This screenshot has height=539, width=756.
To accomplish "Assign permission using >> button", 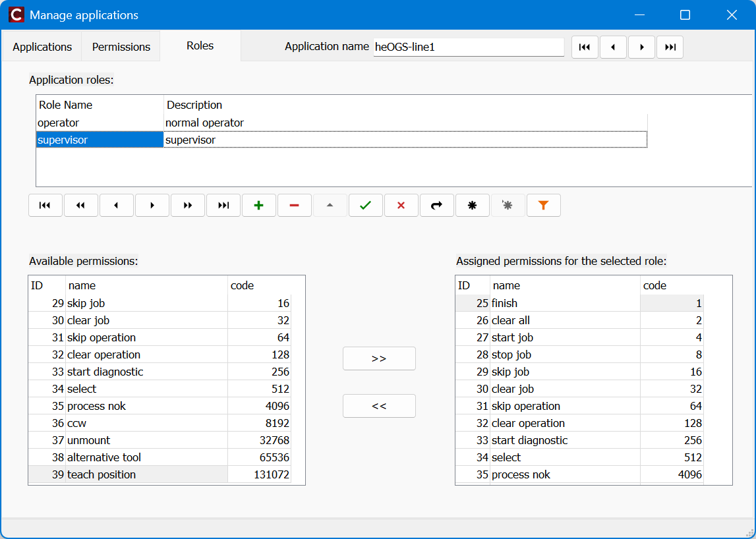I will click(379, 358).
